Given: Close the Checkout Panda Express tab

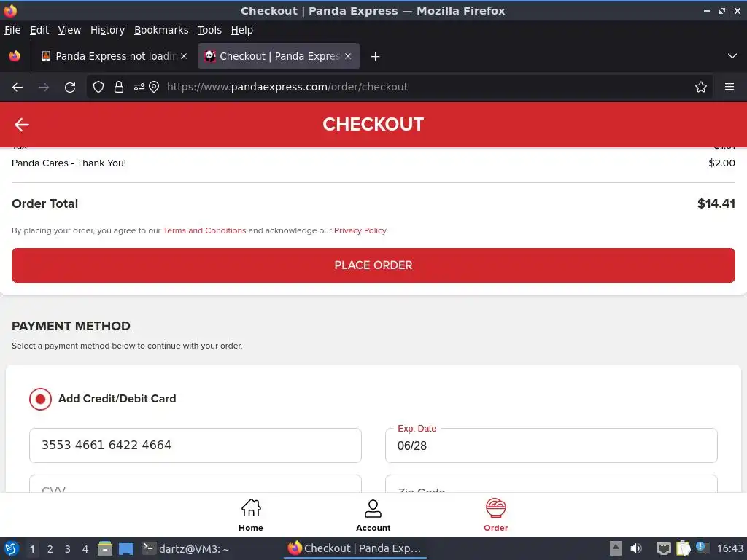Looking at the screenshot, I should (x=348, y=56).
